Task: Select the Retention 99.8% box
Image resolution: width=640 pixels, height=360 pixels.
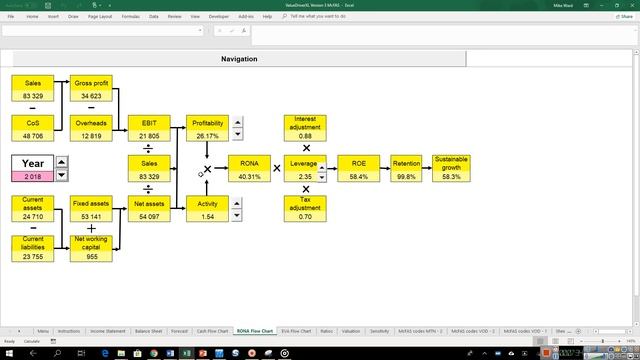Action: (406, 168)
